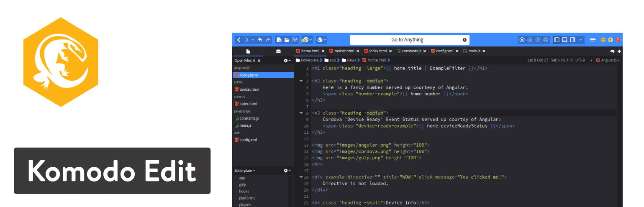
Task: Open the hamburger main menu icon
Action: [x=593, y=40]
